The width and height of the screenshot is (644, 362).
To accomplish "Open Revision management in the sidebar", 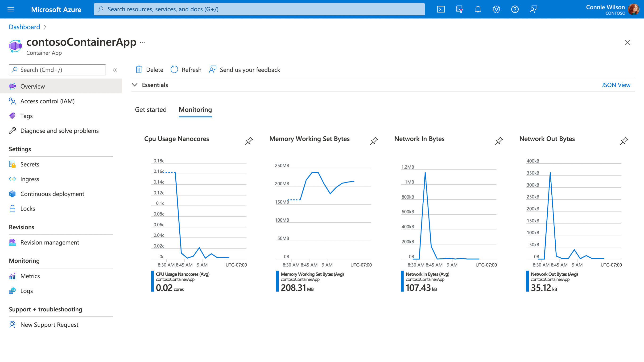I will (50, 242).
